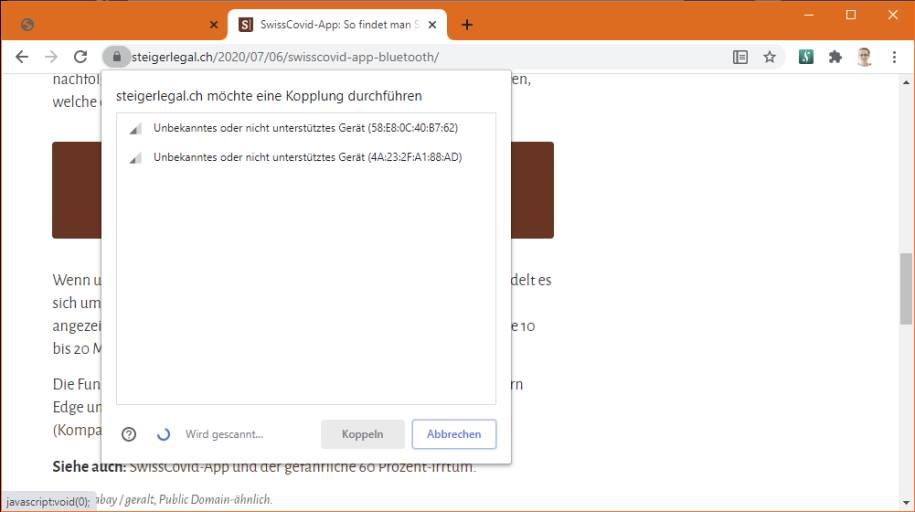This screenshot has width=915, height=512.
Task: Select device 4A:23:2F:A1:88:AD in the list
Action: coord(306,157)
